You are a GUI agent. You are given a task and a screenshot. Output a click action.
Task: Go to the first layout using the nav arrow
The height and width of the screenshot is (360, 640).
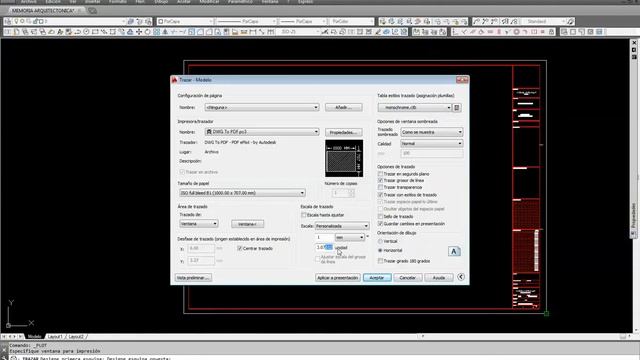(4, 337)
